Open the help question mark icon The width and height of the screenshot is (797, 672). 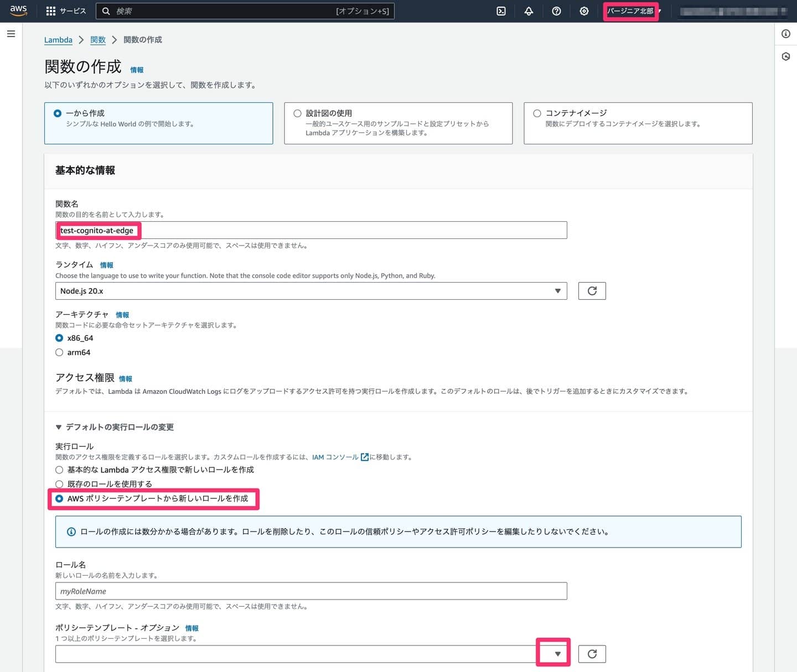tap(556, 11)
